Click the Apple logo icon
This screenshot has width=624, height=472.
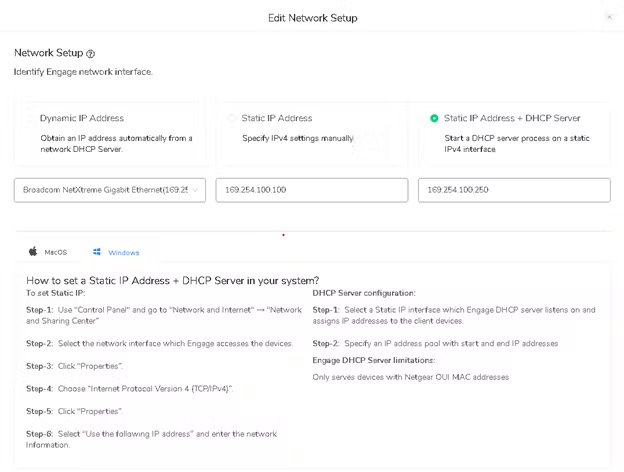(x=33, y=252)
